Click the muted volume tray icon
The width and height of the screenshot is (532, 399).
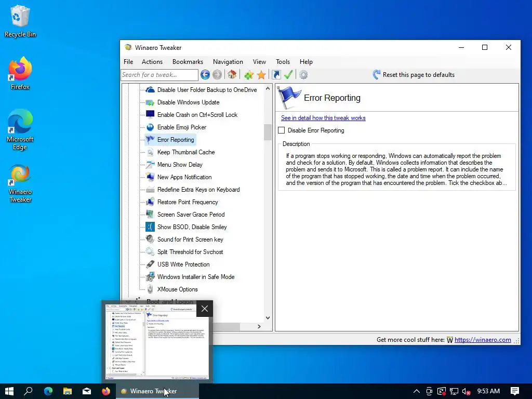[x=466, y=392]
